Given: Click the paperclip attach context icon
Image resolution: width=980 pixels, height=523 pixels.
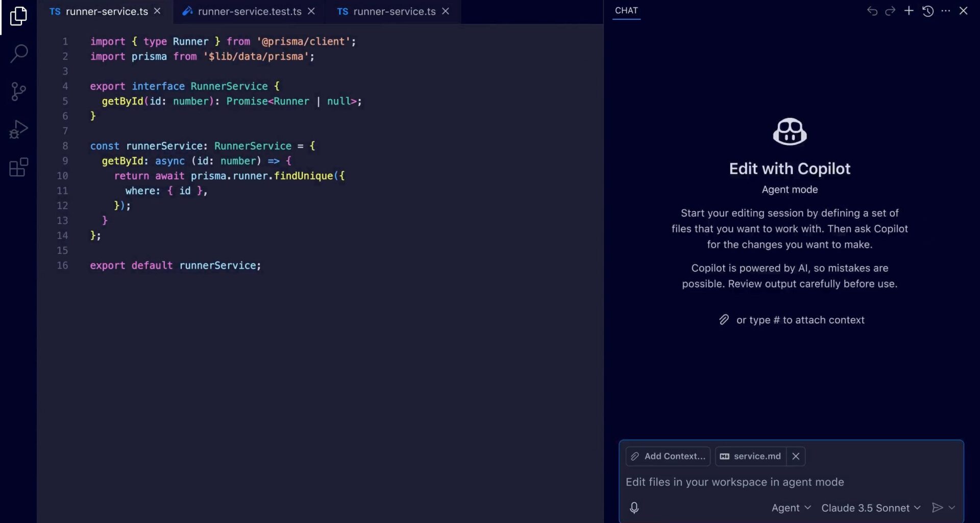Looking at the screenshot, I should [x=724, y=320].
